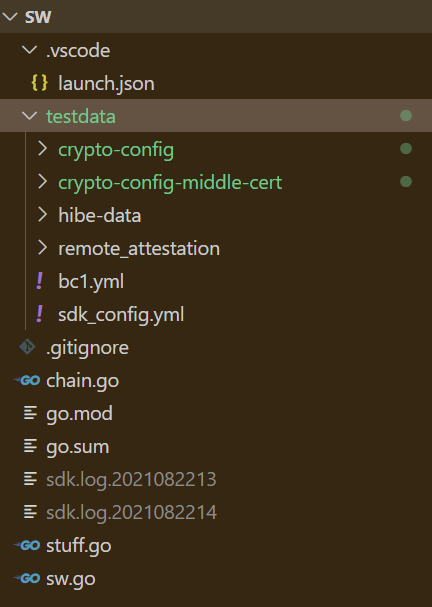Viewport: 432px width, 607px height.
Task: Click the YAML icon next to sdk_config.yml
Action: coord(39,314)
